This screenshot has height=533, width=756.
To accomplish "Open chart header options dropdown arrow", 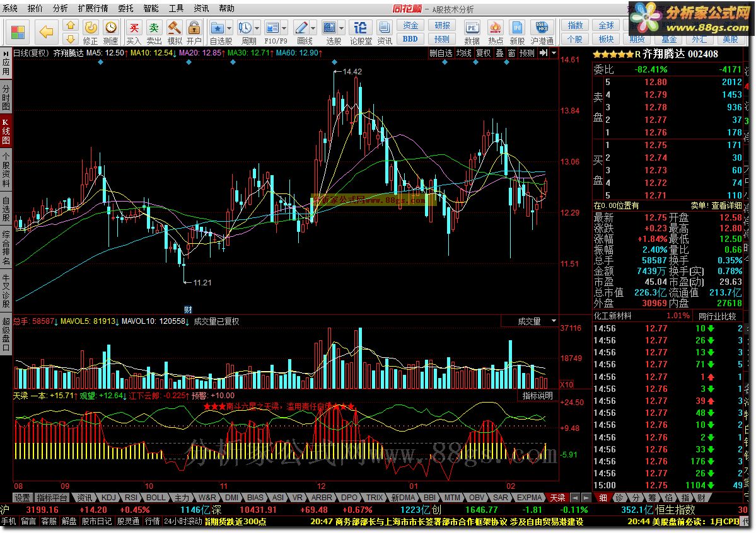I will point(554,52).
